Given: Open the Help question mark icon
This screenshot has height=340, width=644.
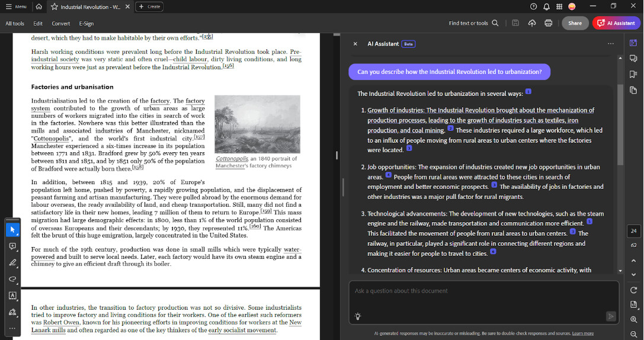Looking at the screenshot, I should (x=534, y=7).
